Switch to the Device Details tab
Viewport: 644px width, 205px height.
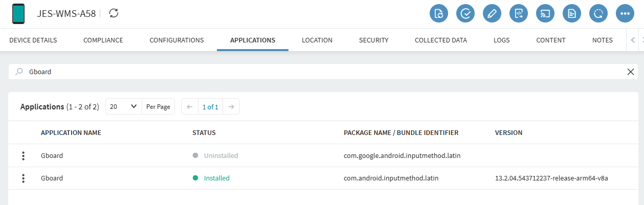33,40
